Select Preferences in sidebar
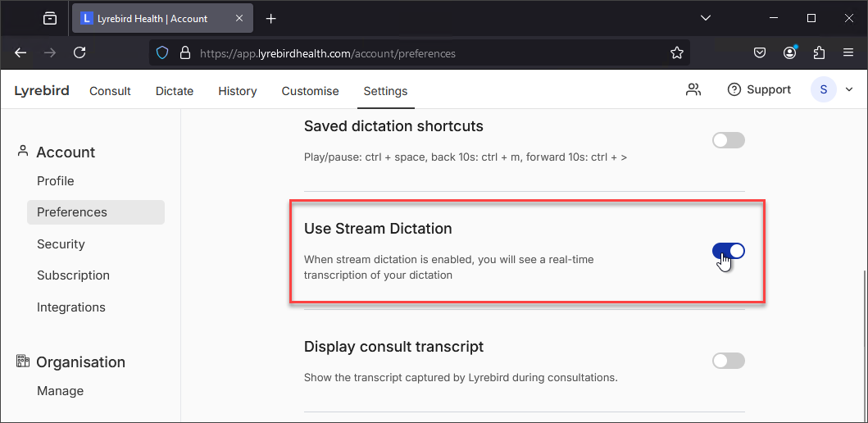 pyautogui.click(x=96, y=212)
